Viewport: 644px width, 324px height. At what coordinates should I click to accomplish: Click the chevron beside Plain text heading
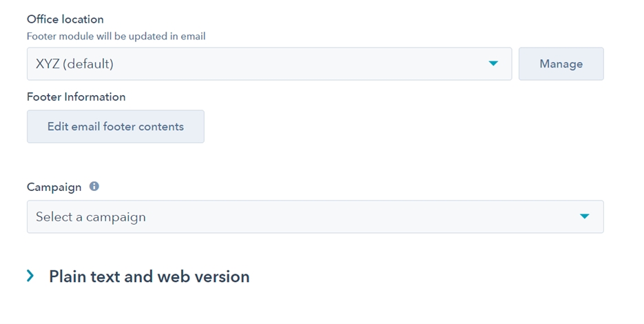tap(30, 276)
